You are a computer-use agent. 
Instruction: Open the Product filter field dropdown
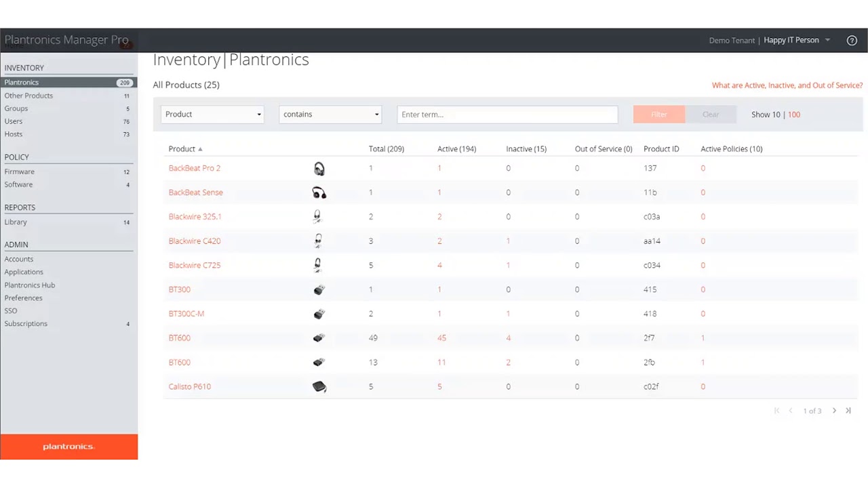[x=212, y=115]
